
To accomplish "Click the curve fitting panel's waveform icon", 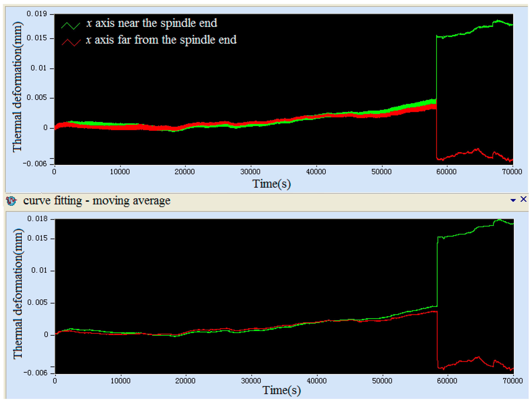I will (x=11, y=201).
